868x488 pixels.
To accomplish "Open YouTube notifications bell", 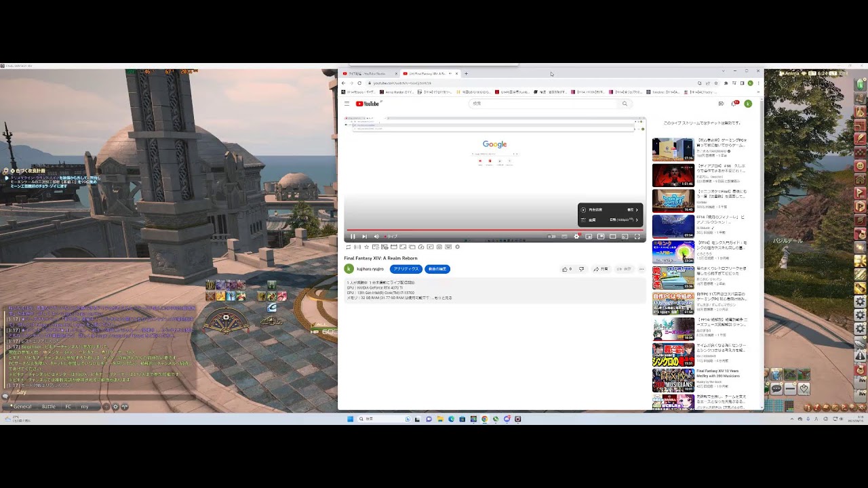I will 734,104.
